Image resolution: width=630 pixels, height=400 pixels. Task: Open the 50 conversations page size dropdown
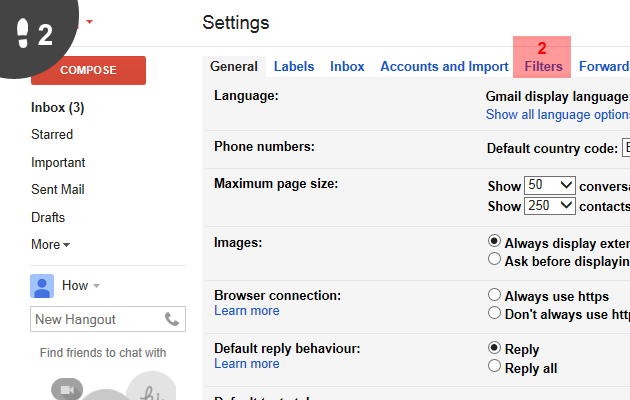click(x=550, y=186)
